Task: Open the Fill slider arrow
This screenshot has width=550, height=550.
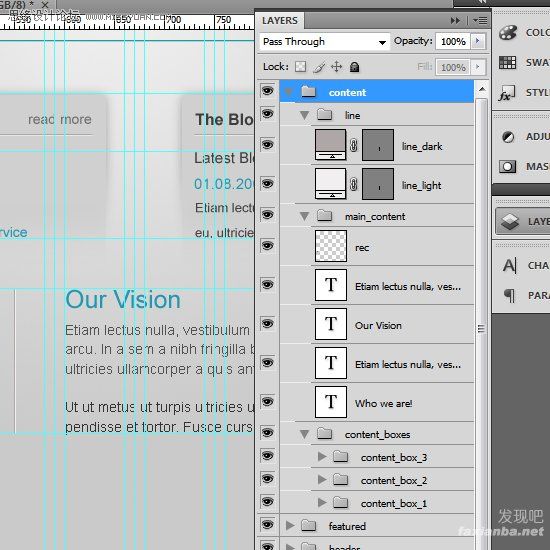Action: pyautogui.click(x=478, y=67)
